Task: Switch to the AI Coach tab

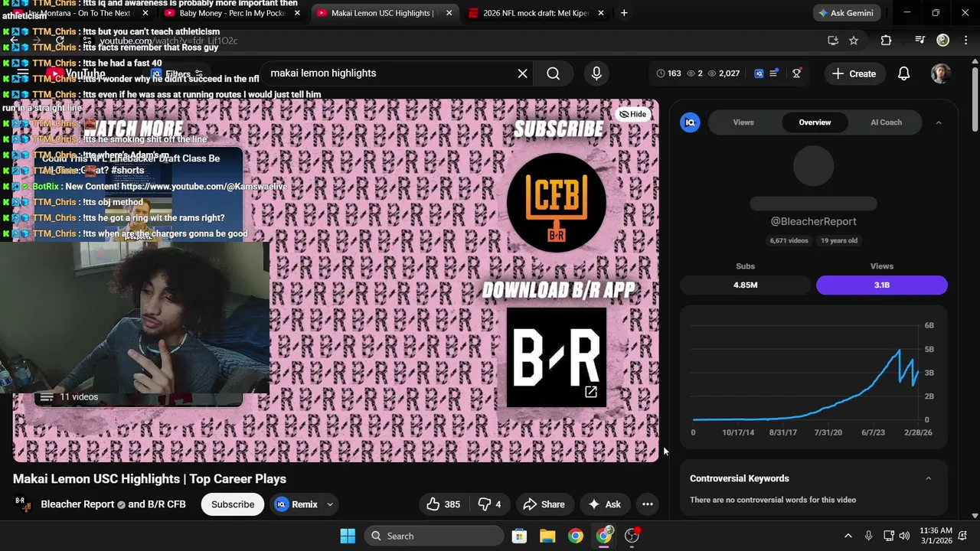Action: click(x=886, y=122)
